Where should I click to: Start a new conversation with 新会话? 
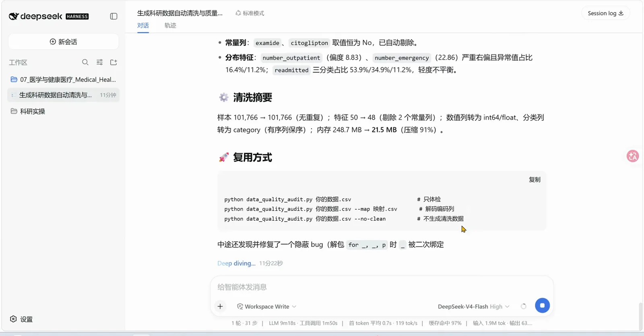point(64,42)
